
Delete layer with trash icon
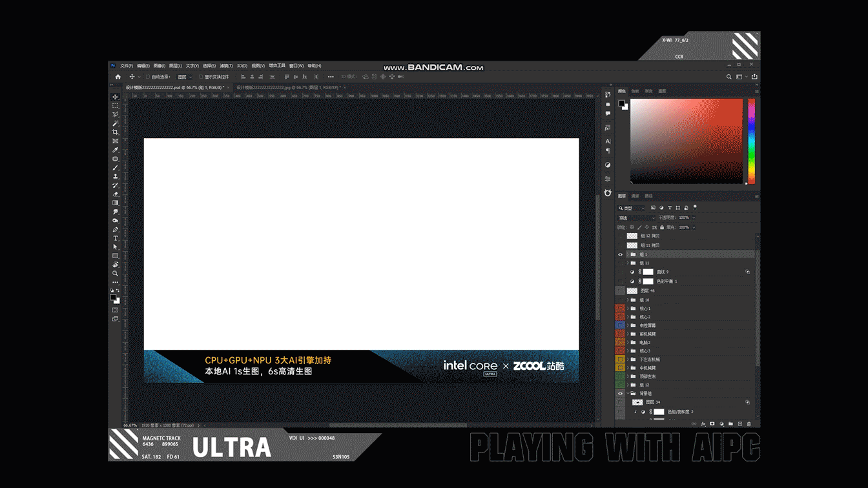click(x=749, y=424)
